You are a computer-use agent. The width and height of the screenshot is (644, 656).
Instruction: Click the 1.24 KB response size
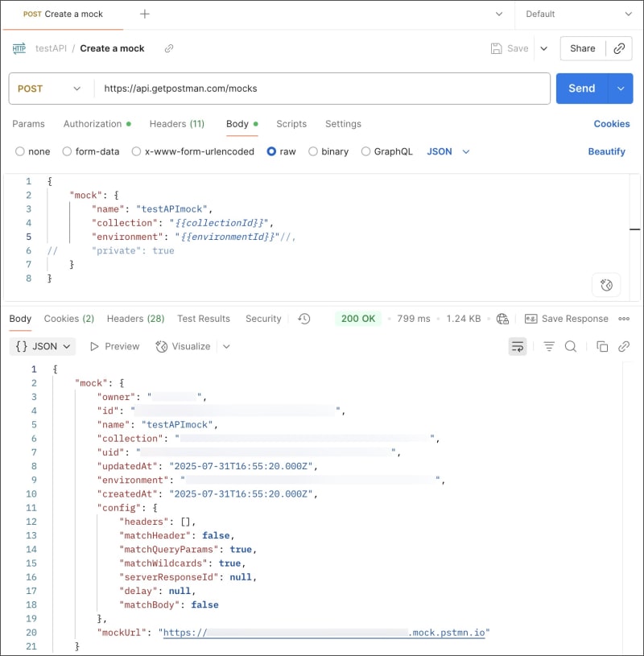(463, 319)
